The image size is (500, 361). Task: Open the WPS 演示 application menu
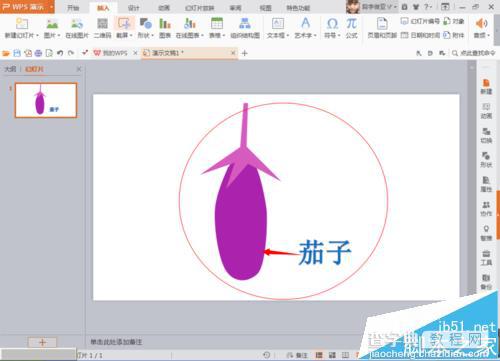click(x=27, y=7)
